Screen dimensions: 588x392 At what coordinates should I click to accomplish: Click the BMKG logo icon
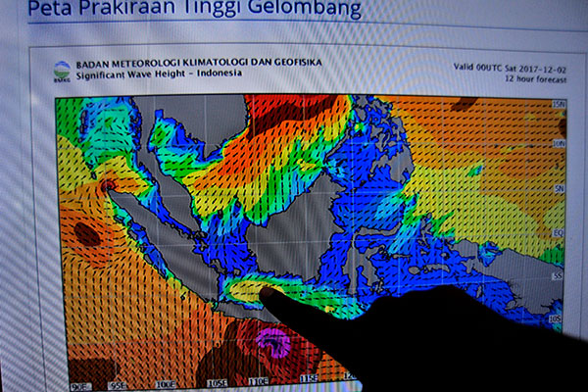pyautogui.click(x=62, y=71)
